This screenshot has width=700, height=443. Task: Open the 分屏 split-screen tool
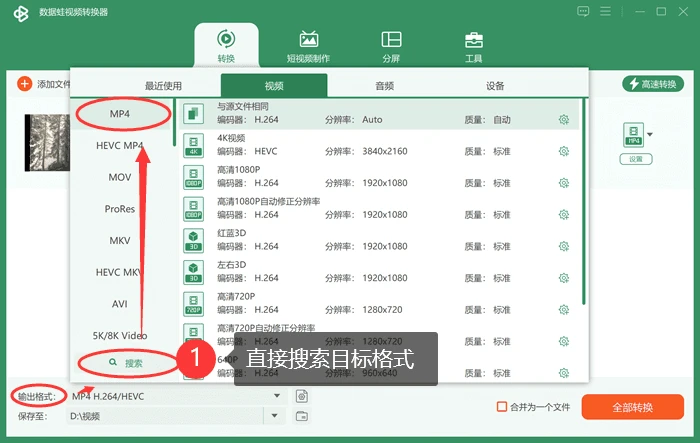[391, 40]
